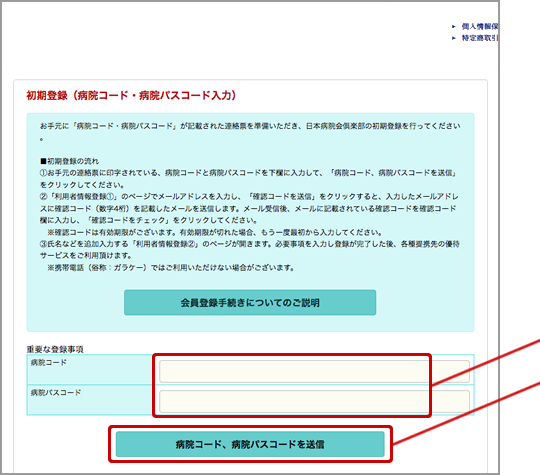Click the red 初期登録 page heading
The height and width of the screenshot is (475, 540).
coord(131,95)
